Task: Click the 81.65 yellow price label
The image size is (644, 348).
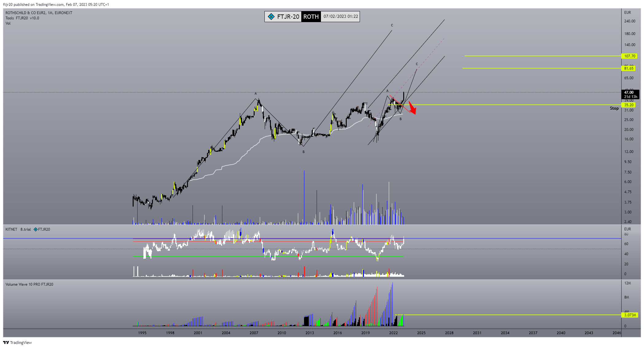Action: (629, 68)
